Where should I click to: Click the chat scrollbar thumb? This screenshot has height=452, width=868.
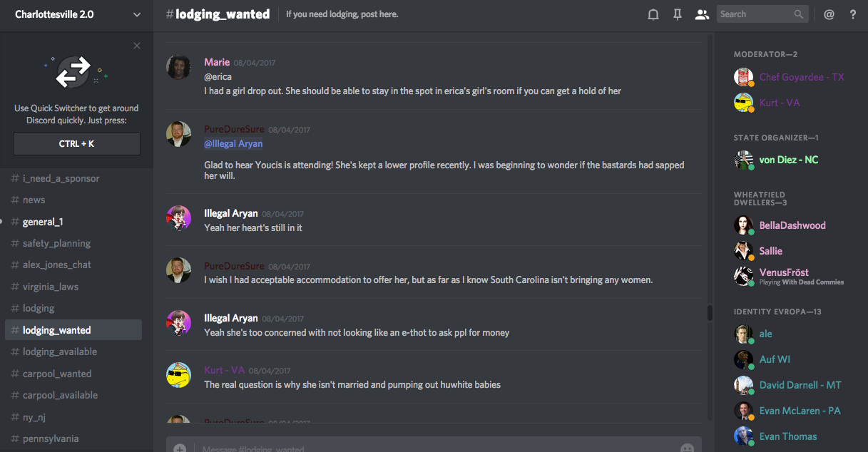[x=709, y=313]
